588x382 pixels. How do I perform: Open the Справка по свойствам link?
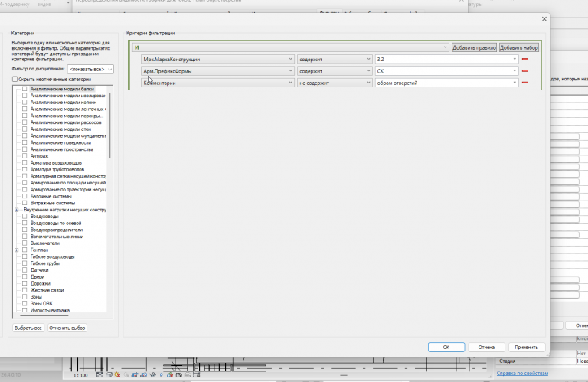522,373
